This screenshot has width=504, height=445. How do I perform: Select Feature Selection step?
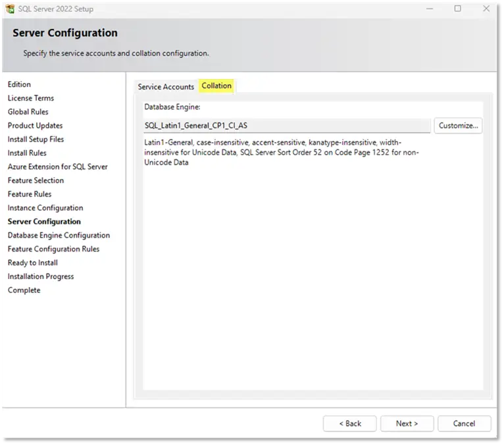pos(36,180)
